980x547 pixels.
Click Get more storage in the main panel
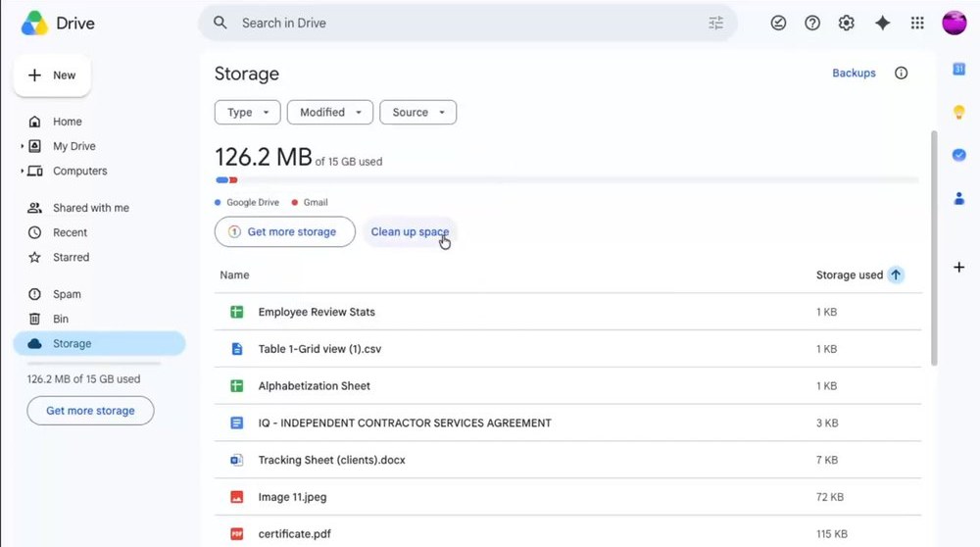tap(285, 232)
